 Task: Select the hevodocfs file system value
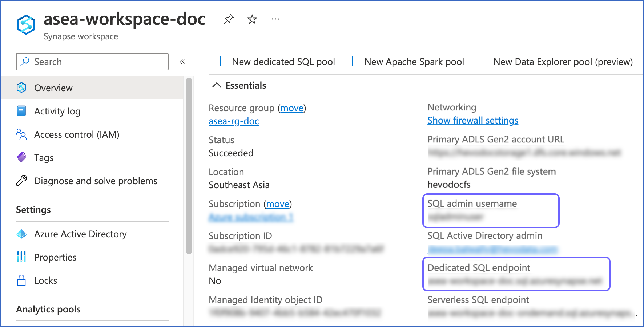coord(449,185)
